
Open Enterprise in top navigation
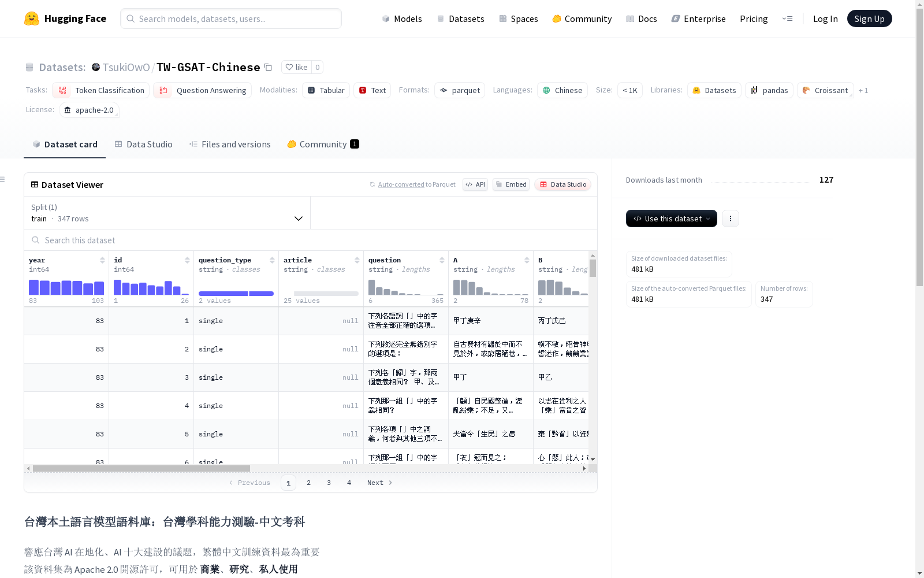698,18
